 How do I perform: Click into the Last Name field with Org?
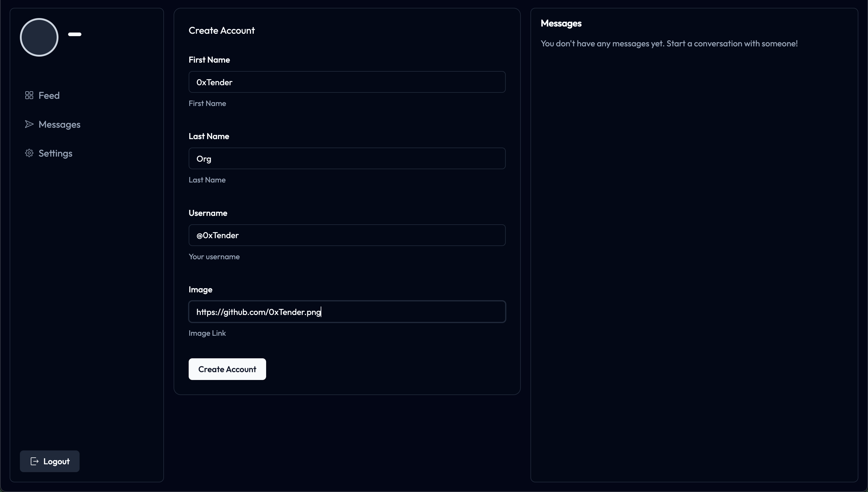347,158
